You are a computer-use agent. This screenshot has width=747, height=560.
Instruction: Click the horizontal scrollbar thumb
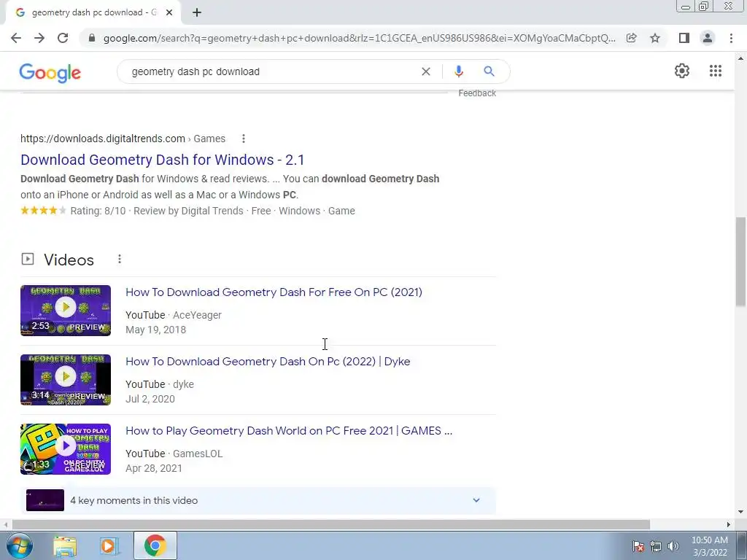pyautogui.click(x=331, y=525)
